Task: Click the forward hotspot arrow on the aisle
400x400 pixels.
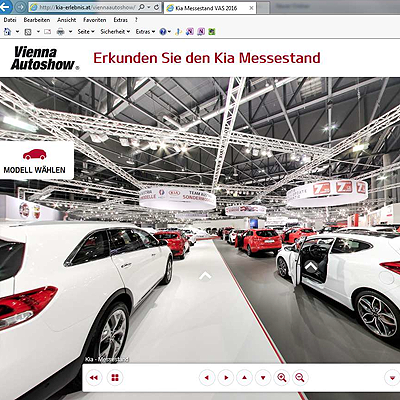Action: click(x=205, y=276)
